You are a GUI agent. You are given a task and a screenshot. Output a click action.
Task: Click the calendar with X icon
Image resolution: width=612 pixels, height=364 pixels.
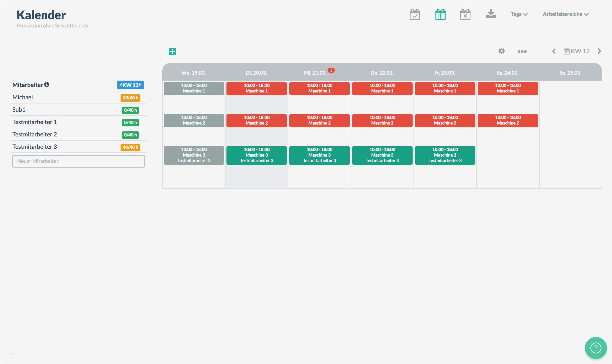[x=465, y=14]
